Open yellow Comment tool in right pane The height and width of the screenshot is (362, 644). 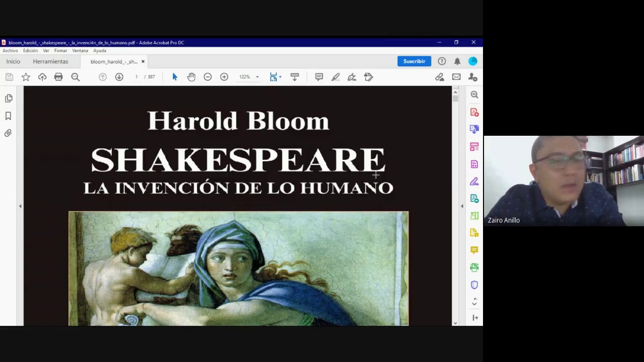pyautogui.click(x=474, y=250)
